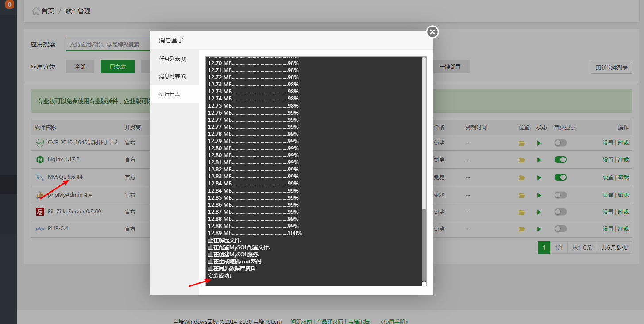
Task: Open 设置 for CVE-2019-1040 patch row
Action: tap(608, 143)
